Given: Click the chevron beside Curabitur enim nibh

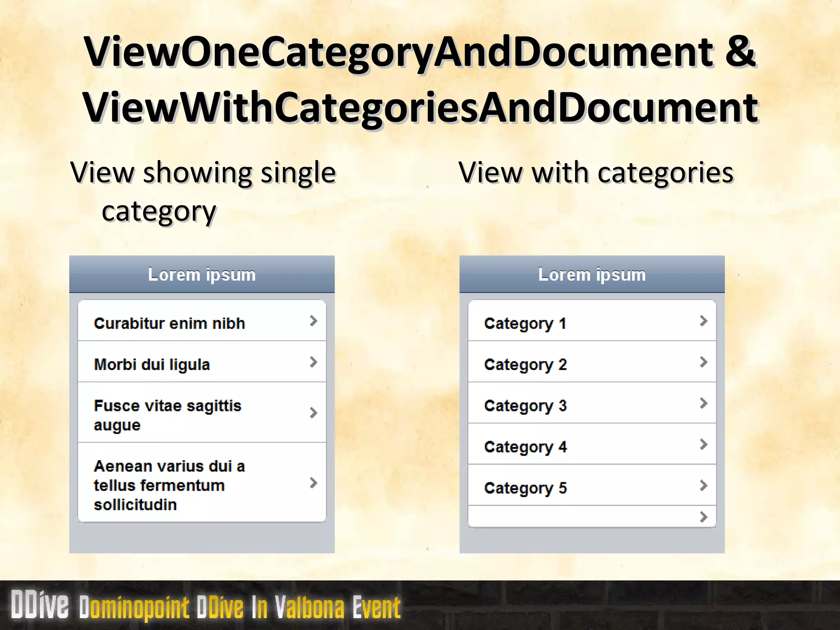Looking at the screenshot, I should click(x=313, y=321).
